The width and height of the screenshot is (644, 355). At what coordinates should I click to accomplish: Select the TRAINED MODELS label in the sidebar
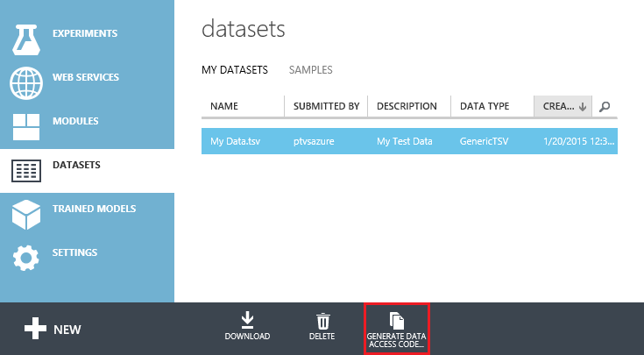click(x=94, y=209)
